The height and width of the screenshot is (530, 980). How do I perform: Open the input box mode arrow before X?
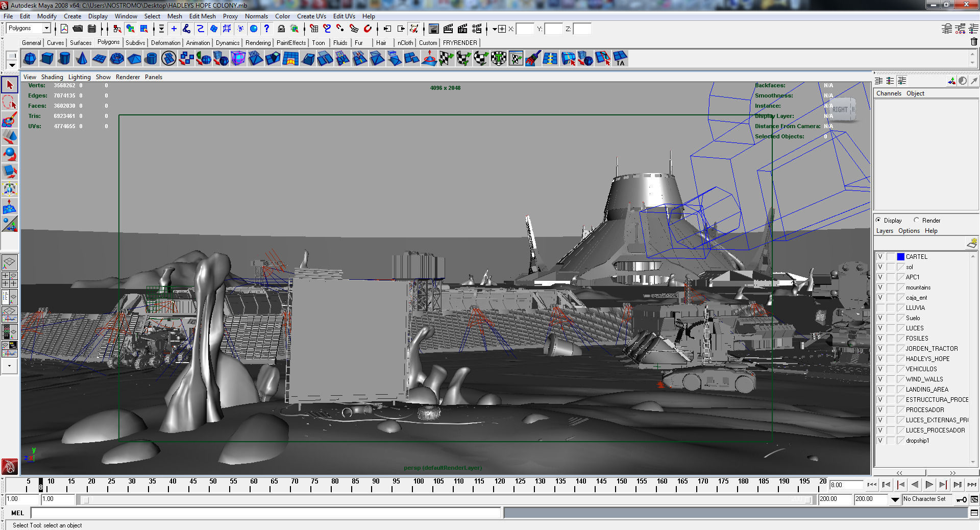click(495, 29)
